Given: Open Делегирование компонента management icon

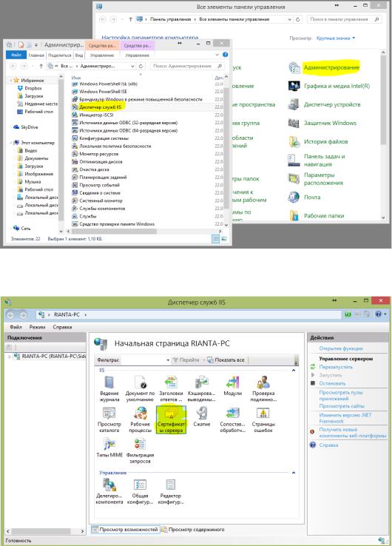Looking at the screenshot, I should pos(109,491).
